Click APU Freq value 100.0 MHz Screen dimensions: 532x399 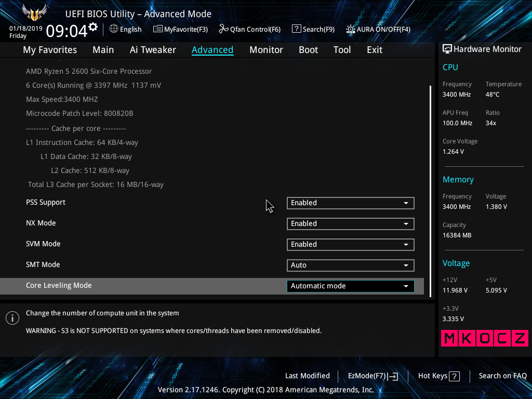[x=457, y=123]
